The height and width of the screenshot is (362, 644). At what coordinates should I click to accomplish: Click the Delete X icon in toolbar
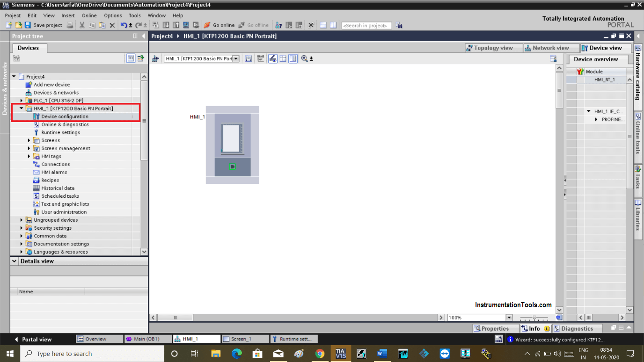[x=112, y=25]
